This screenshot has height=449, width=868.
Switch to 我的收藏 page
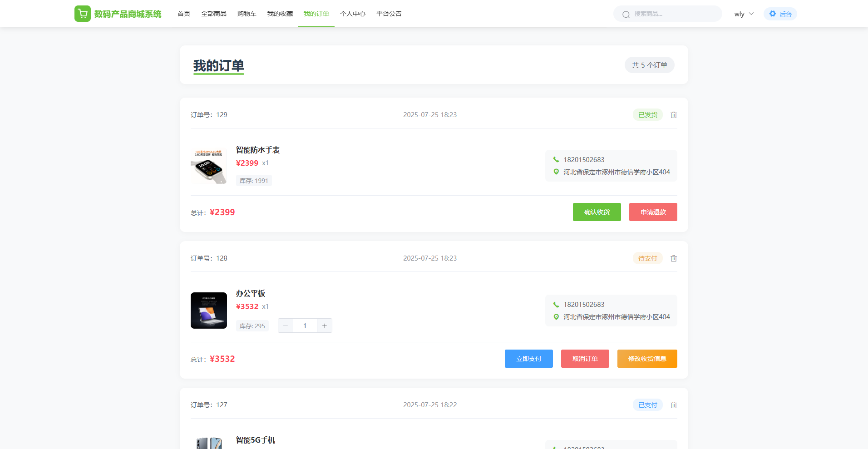pos(280,14)
